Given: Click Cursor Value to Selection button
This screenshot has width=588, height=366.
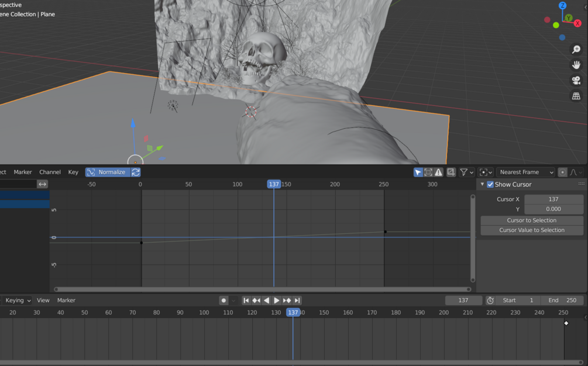Looking at the screenshot, I should [532, 230].
